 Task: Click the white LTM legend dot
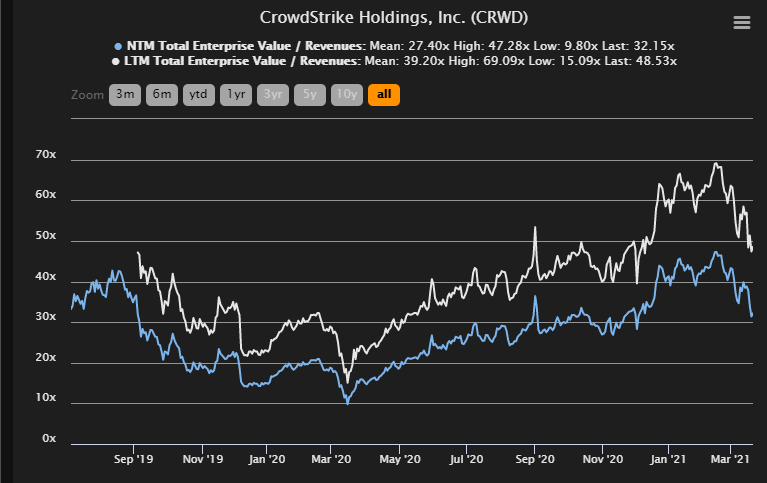115,62
